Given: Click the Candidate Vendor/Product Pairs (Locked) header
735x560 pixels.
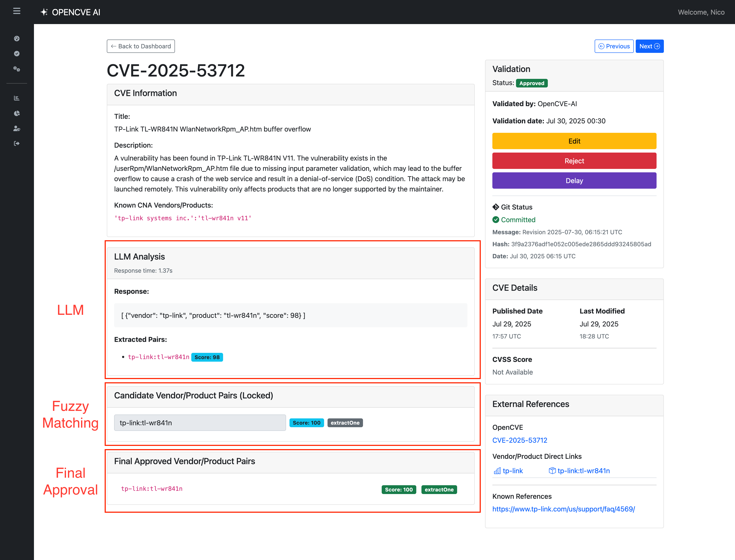Looking at the screenshot, I should (193, 395).
